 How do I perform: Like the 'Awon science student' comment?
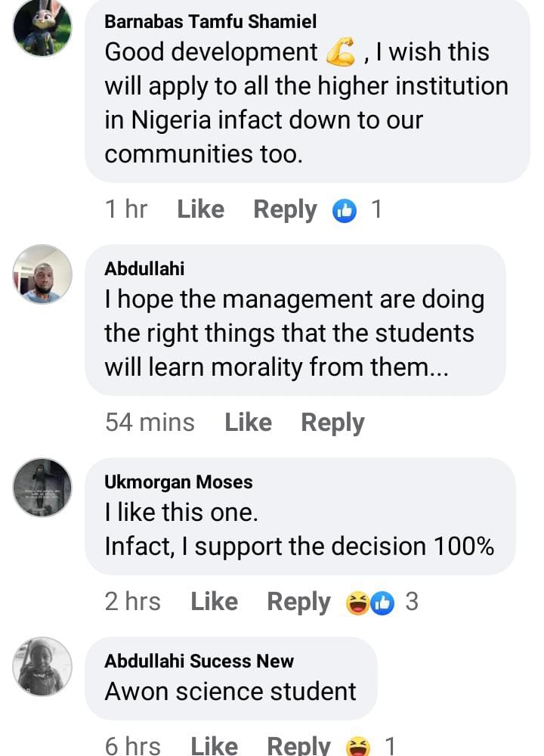click(x=214, y=747)
